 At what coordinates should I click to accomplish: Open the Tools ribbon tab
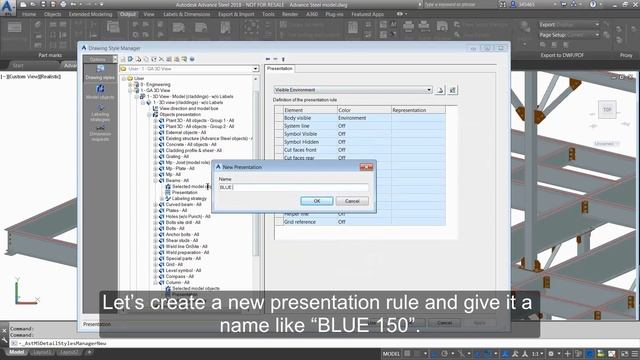click(268, 14)
